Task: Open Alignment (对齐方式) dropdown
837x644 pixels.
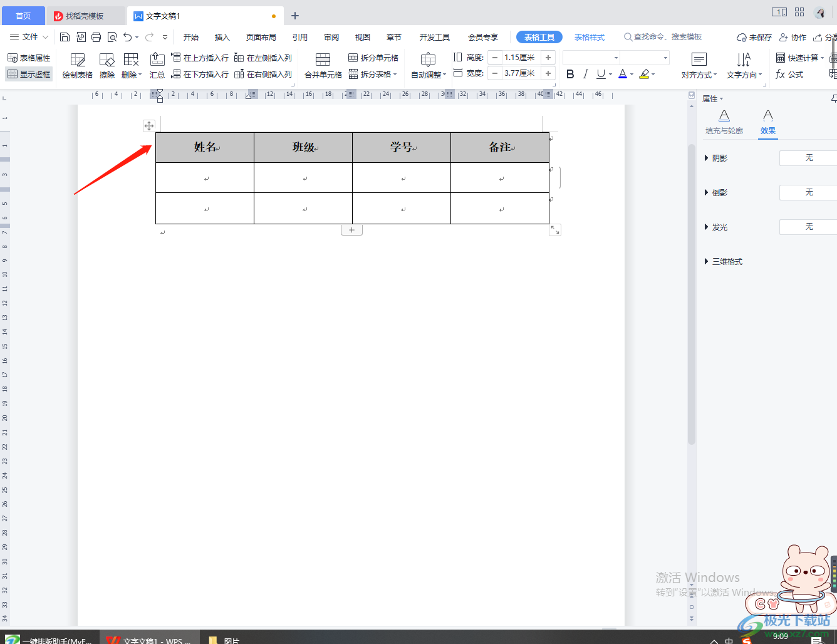Action: click(699, 66)
